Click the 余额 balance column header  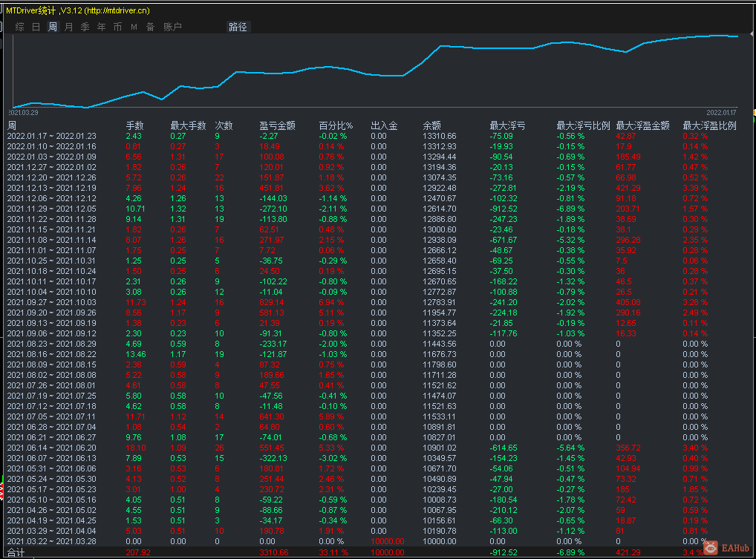432,125
